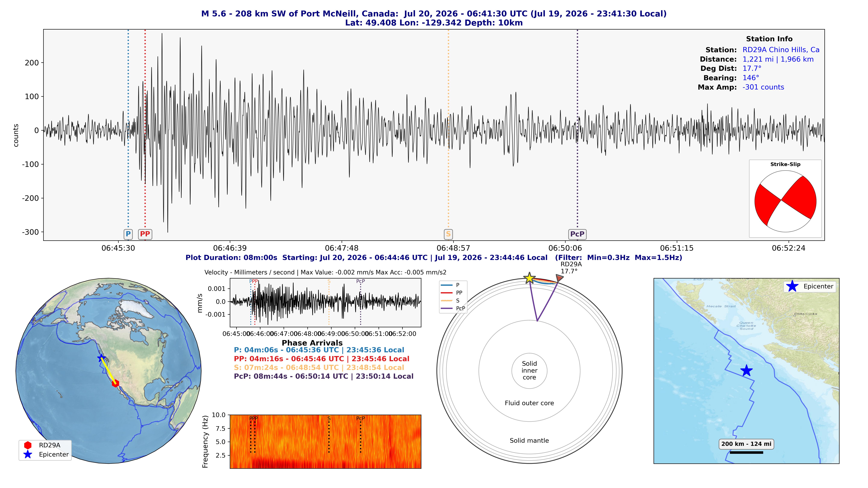
Task: Click the "Frequency (Hz)" axis label
Action: 205,441
